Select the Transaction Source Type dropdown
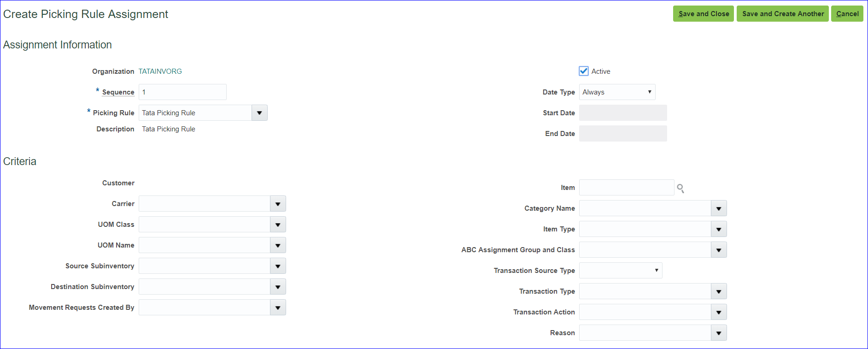Screen dimensions: 868x349 620,271
